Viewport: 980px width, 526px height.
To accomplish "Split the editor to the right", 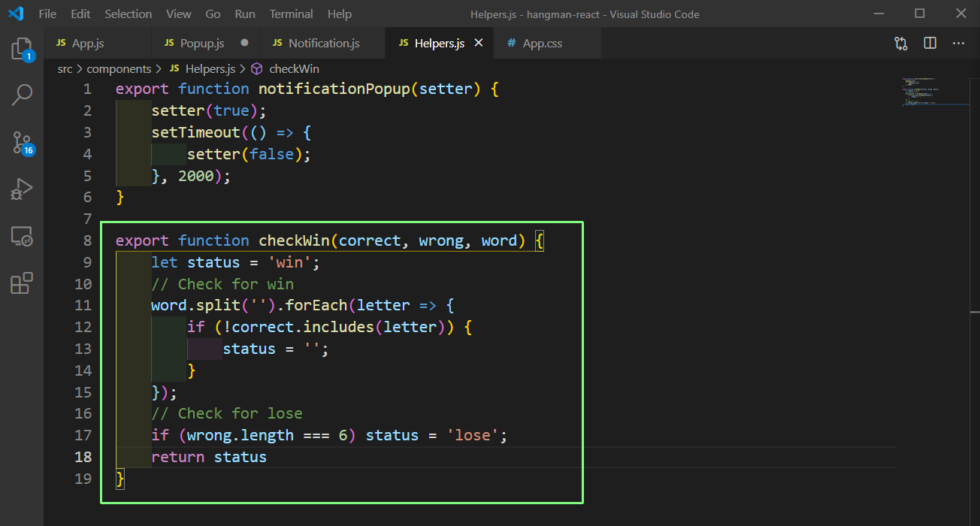I will [930, 44].
